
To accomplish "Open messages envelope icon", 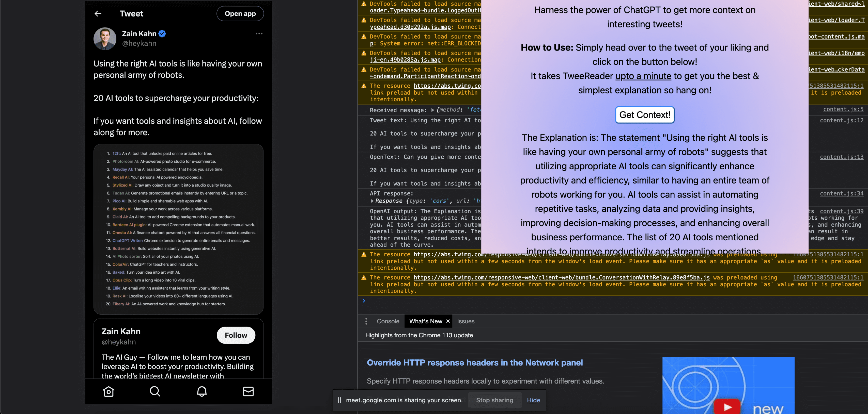I will point(248,391).
